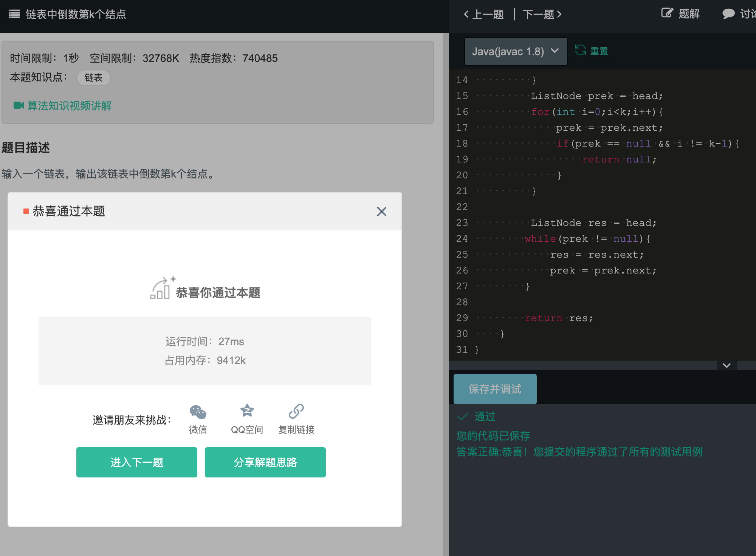Open the 算法知识视频讲解 link
Viewport: 756px width, 556px height.
69,106
